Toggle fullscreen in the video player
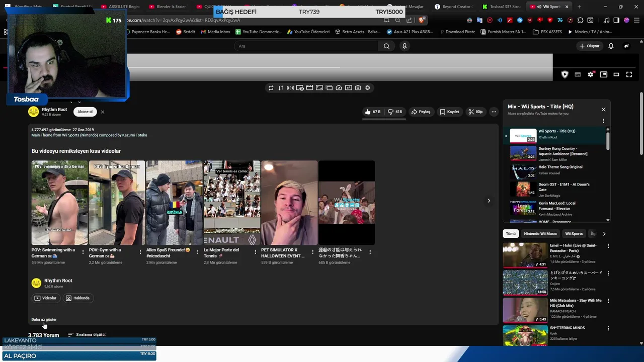 pos(629,74)
